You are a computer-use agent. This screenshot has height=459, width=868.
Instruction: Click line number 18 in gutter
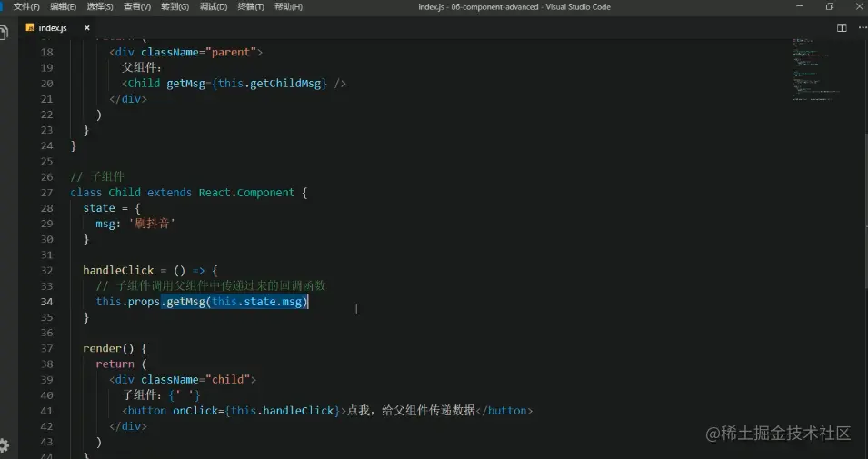pos(46,52)
